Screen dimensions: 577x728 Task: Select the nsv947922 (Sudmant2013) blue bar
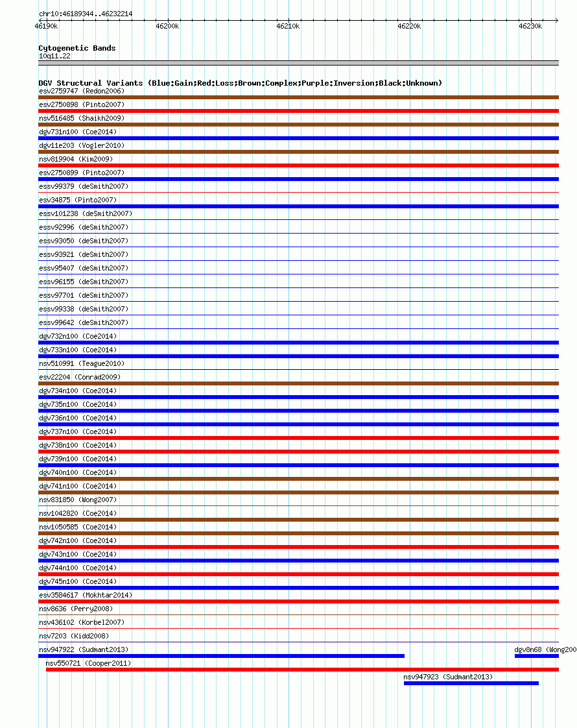tap(221, 656)
